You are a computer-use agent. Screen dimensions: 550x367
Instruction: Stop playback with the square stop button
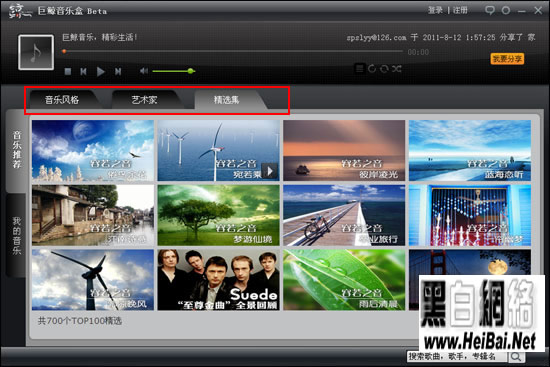[x=68, y=72]
